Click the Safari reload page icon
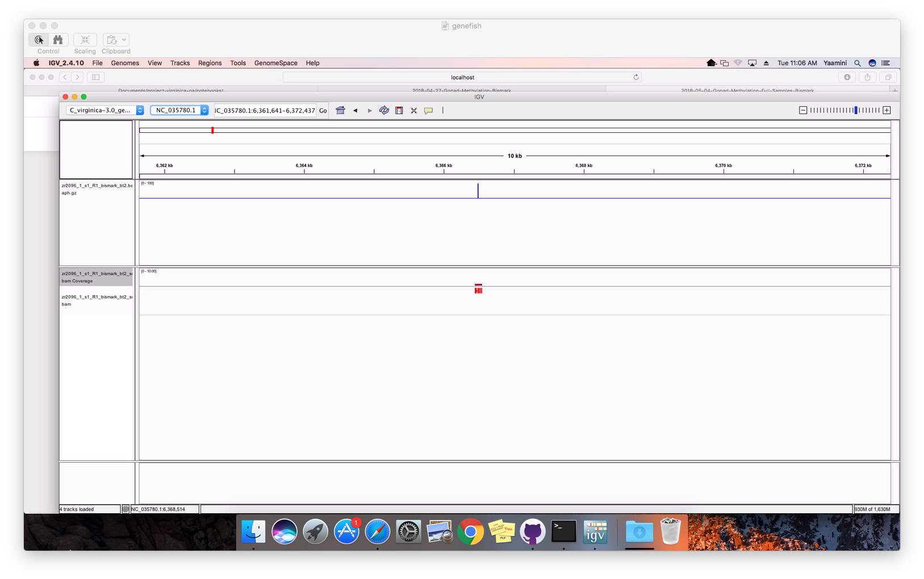Viewport: 924px width, 579px height. coord(636,77)
